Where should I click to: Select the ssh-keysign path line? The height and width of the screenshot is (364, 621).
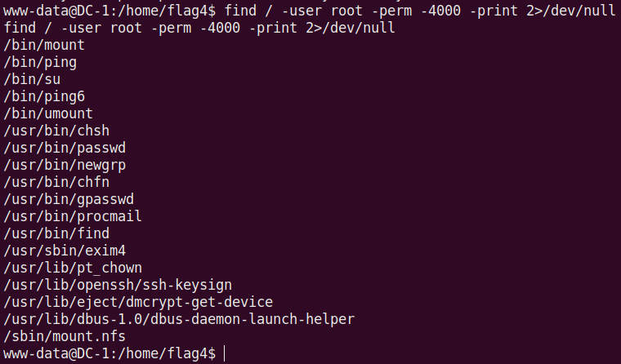tap(118, 286)
